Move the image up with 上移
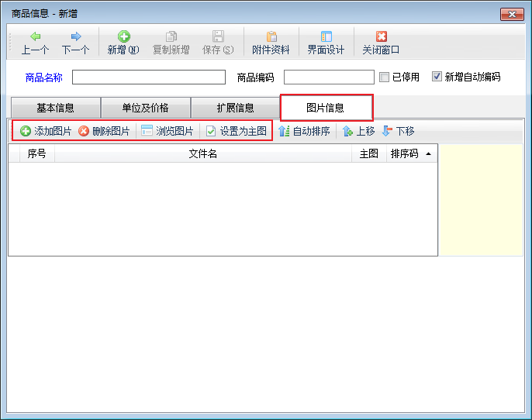Image resolution: width=532 pixels, height=420 pixels. coord(358,131)
